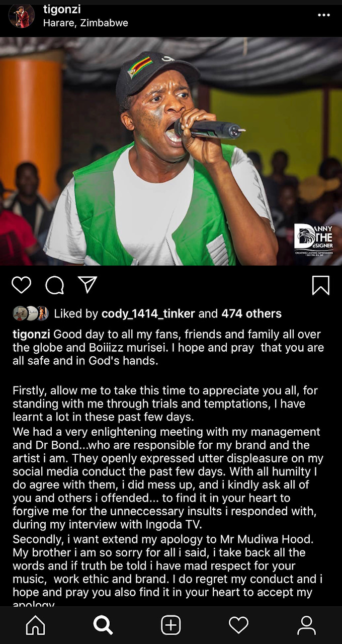Create new post with plus icon
The image size is (342, 644).
pyautogui.click(x=171, y=625)
